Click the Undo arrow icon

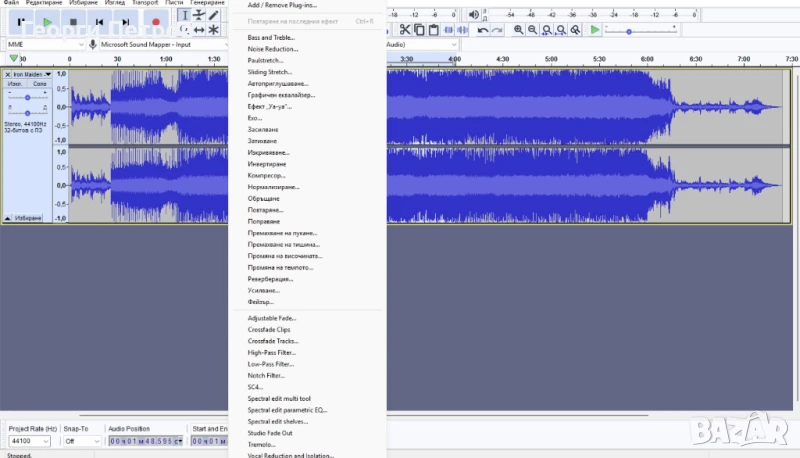483,30
